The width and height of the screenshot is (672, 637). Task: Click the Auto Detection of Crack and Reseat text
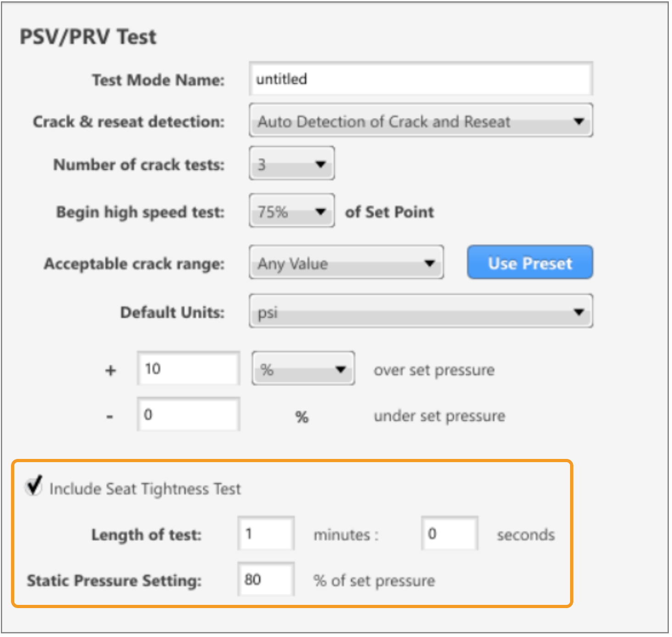[x=384, y=122]
